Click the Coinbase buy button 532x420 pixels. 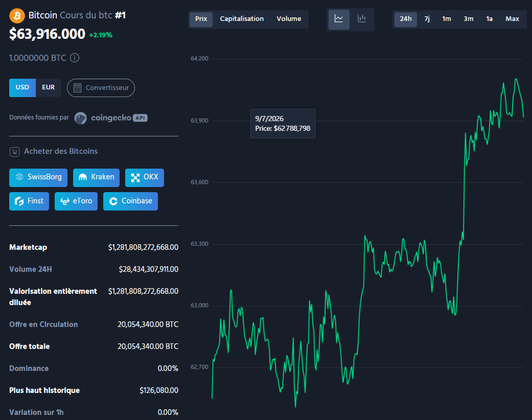[x=131, y=201]
